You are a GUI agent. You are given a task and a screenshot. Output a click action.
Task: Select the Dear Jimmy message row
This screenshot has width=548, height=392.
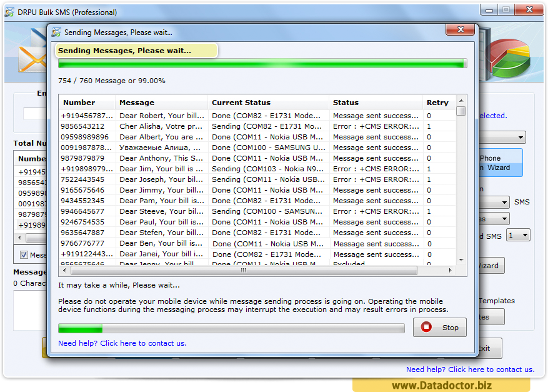tap(257, 190)
